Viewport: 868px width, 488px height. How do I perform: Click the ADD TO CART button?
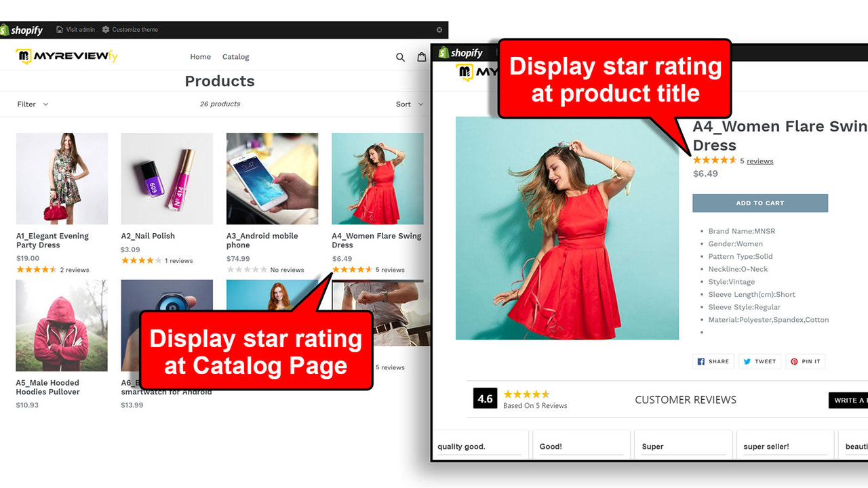(760, 203)
